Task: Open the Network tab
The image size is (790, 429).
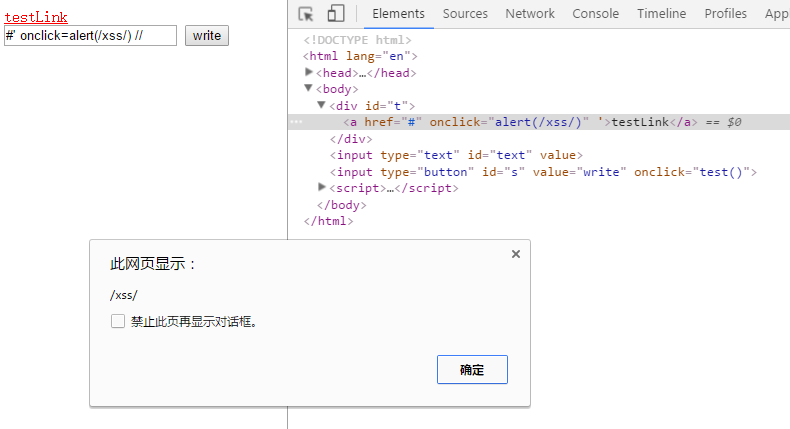Action: pyautogui.click(x=530, y=14)
